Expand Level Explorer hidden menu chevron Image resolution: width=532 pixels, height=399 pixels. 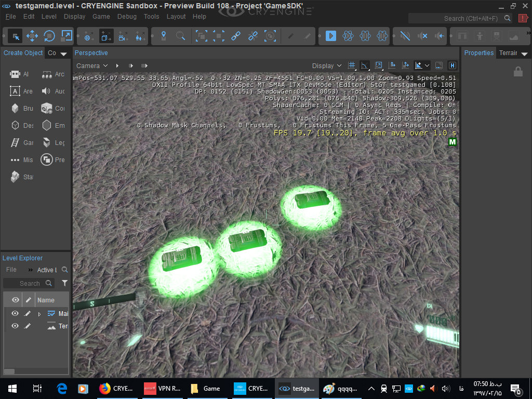[31, 270]
